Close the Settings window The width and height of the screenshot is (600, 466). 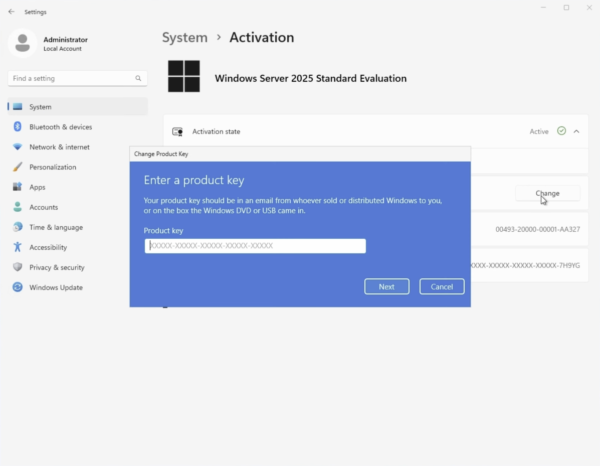click(x=589, y=8)
